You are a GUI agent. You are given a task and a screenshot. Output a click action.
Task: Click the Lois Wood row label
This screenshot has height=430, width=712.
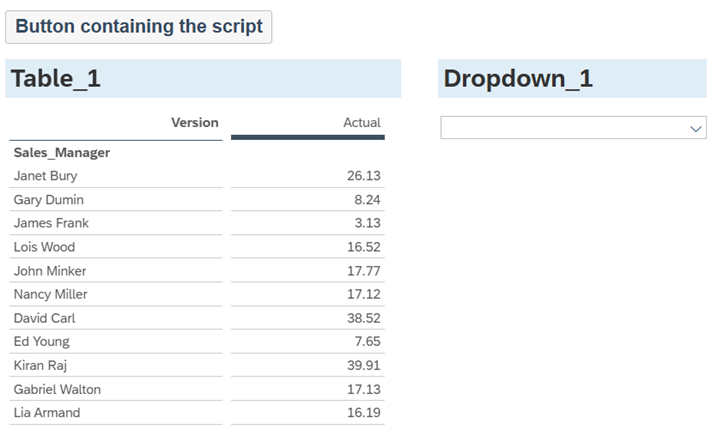(x=44, y=247)
